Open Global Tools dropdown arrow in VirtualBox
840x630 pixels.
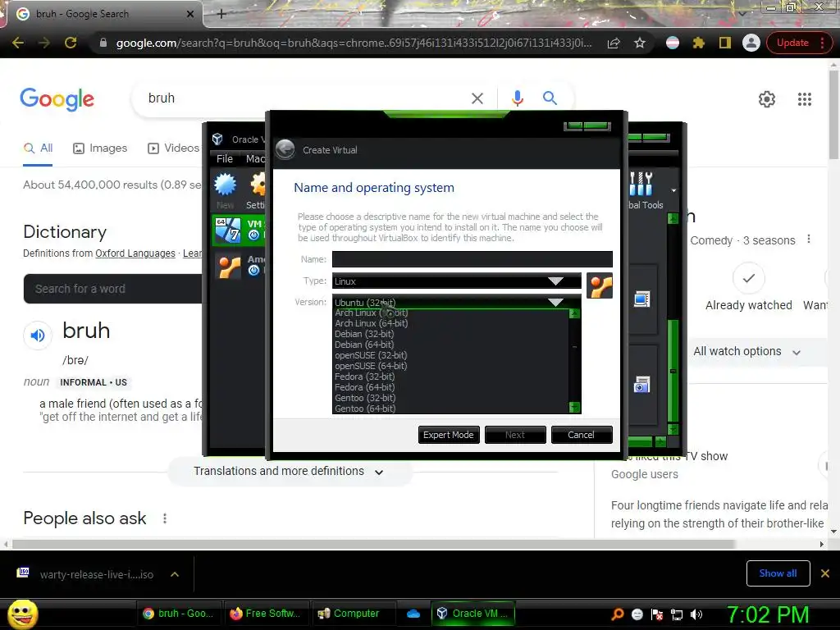pyautogui.click(x=673, y=190)
